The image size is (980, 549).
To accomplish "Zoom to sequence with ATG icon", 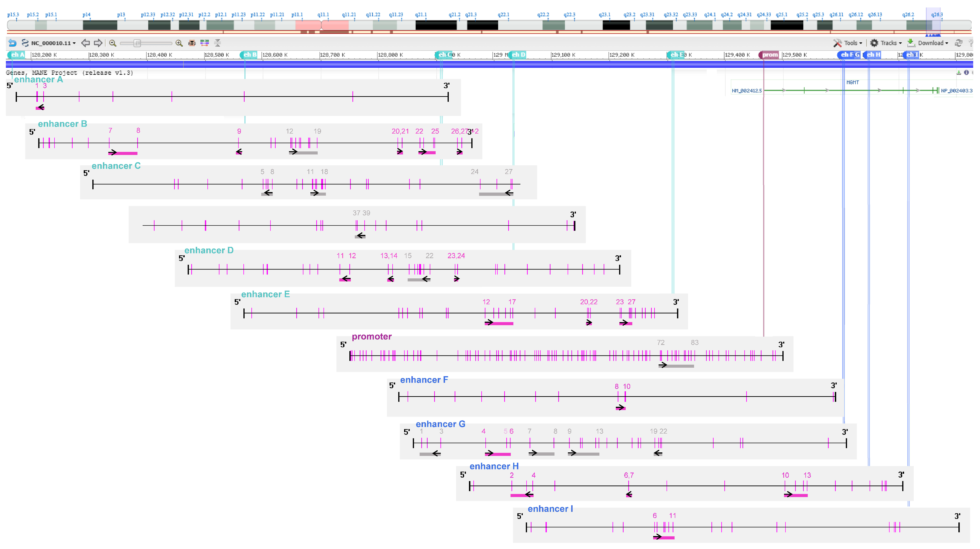I will [x=192, y=43].
